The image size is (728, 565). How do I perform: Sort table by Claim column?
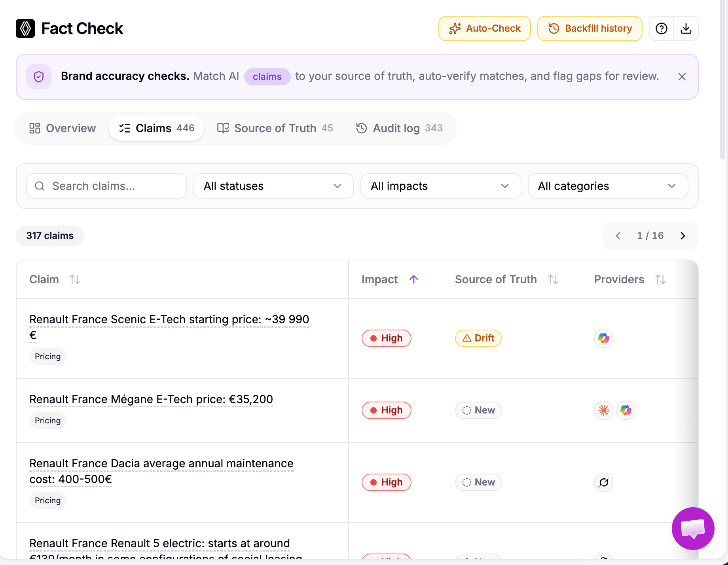click(75, 279)
